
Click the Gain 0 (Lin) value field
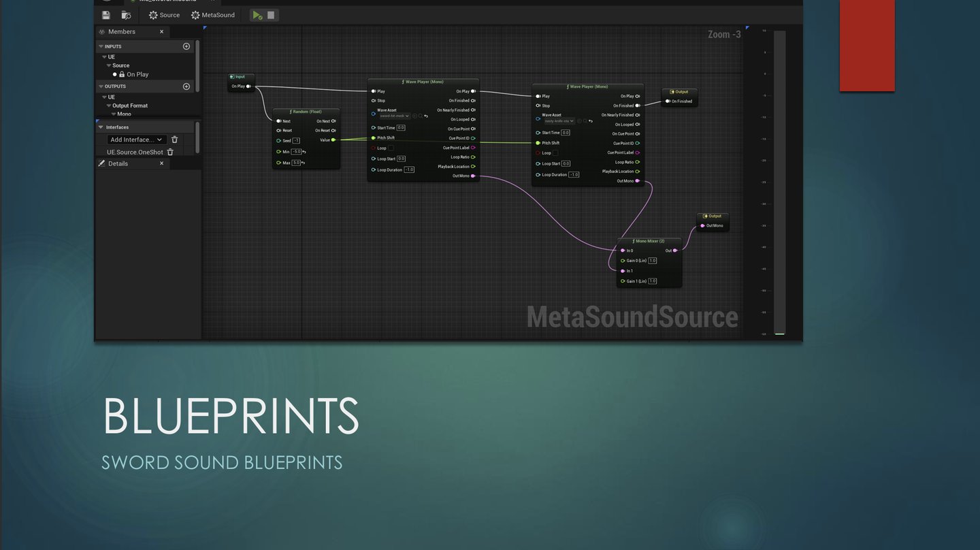click(x=653, y=261)
